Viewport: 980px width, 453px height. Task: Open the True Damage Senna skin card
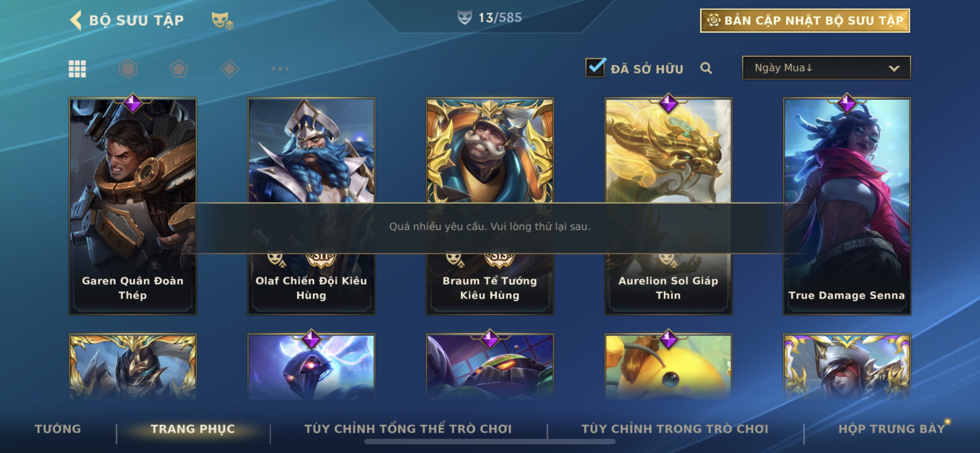(x=847, y=206)
